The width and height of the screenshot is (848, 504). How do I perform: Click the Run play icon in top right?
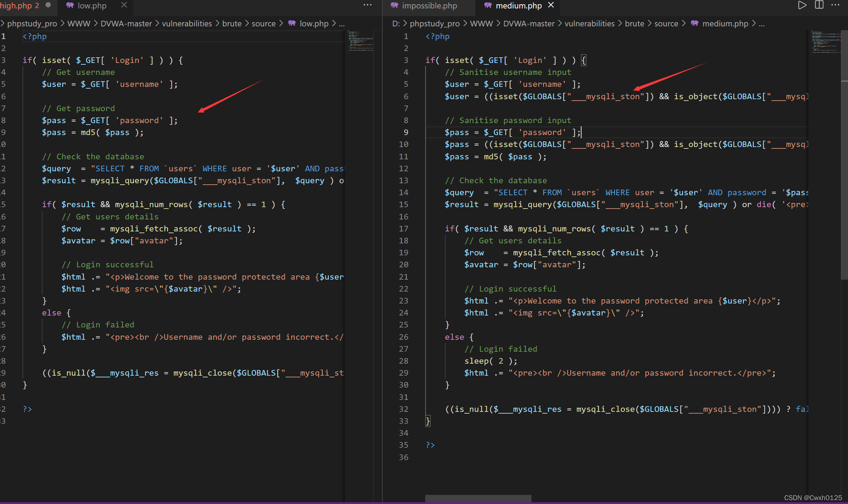(802, 5)
